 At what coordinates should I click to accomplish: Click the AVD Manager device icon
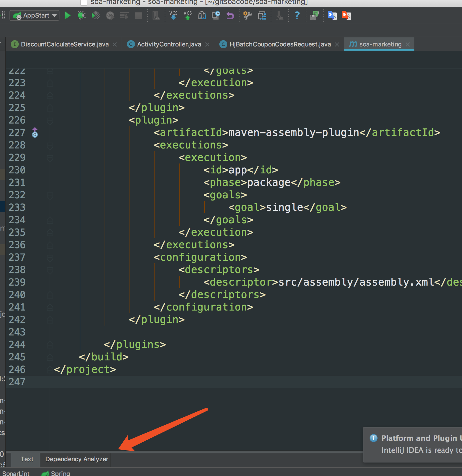coord(156,15)
